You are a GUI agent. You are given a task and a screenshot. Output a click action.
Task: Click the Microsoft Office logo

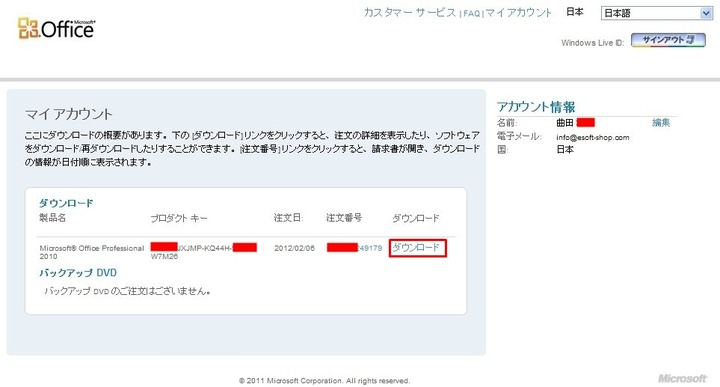click(56, 28)
